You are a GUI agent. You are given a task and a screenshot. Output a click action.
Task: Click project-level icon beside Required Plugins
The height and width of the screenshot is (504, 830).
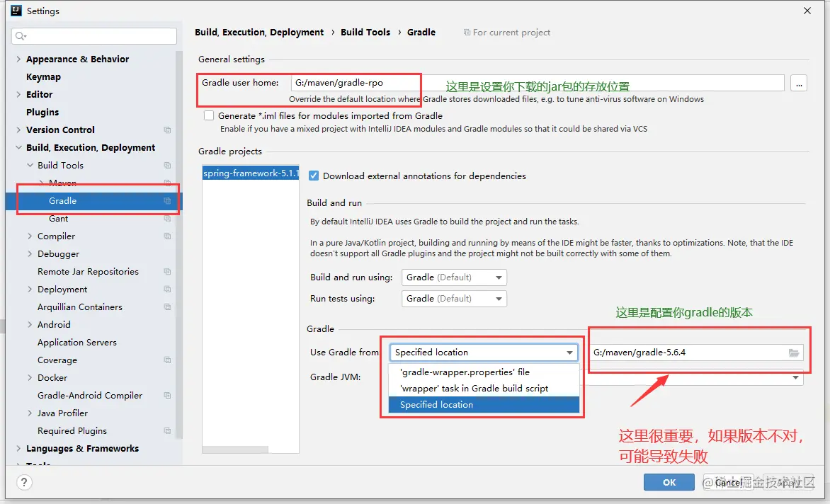(x=167, y=431)
